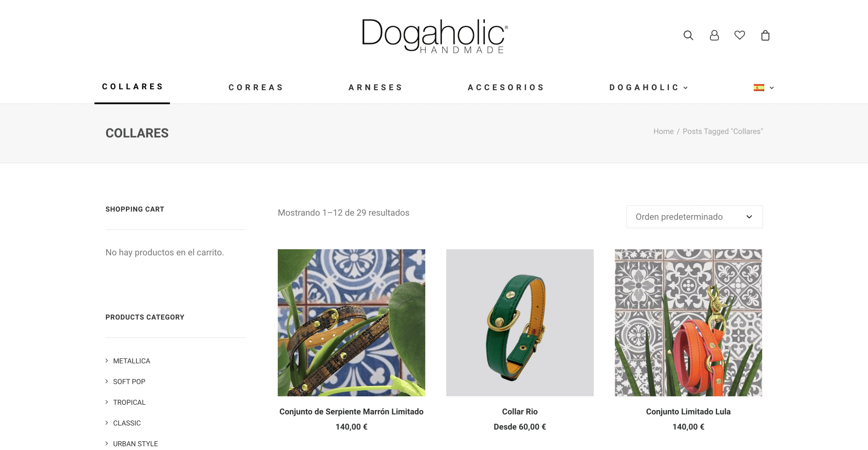Click the Dogaholic Handmade logo
Viewport: 868px width, 450px height.
click(435, 36)
